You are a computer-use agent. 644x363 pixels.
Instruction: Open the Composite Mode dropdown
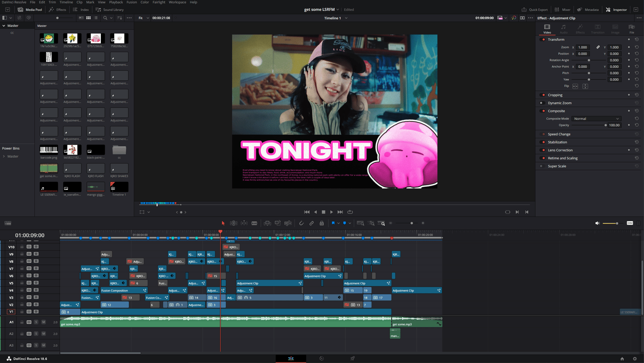pyautogui.click(x=596, y=119)
